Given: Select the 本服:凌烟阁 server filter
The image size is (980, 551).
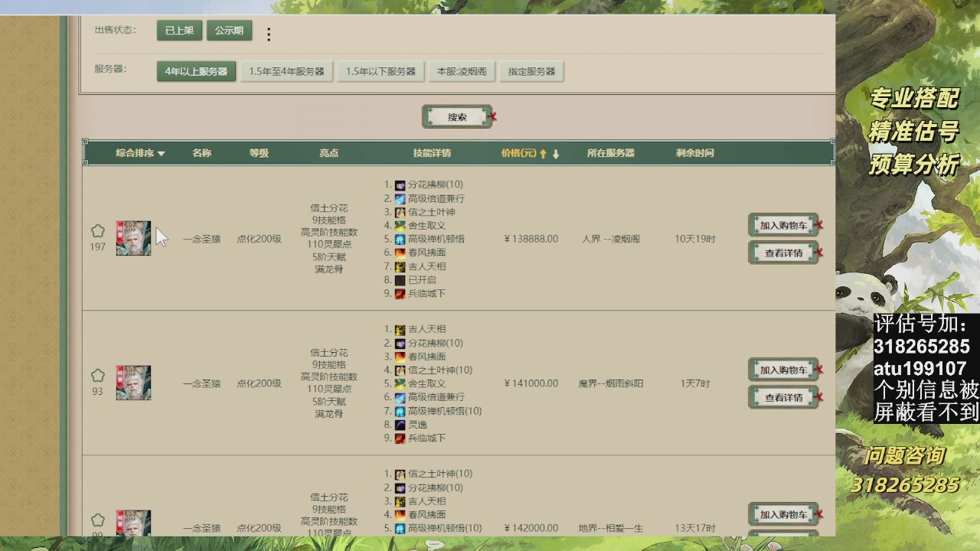Looking at the screenshot, I should [462, 72].
